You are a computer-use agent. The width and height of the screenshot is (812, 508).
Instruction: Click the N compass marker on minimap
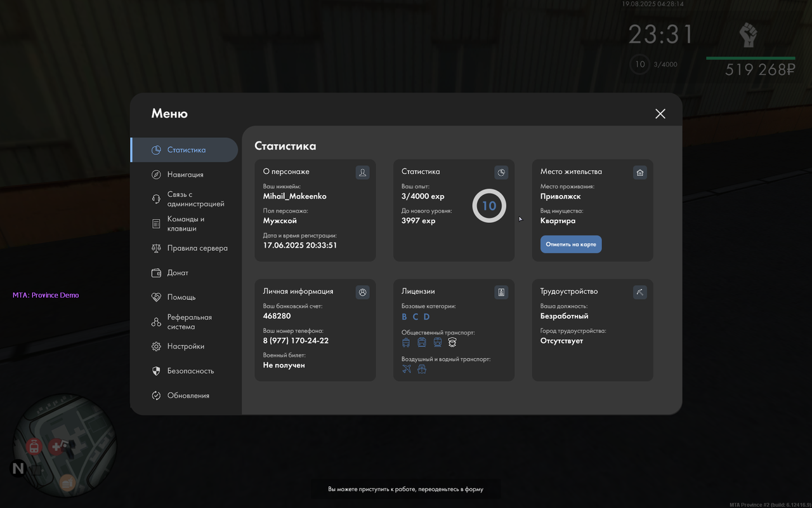(x=18, y=469)
